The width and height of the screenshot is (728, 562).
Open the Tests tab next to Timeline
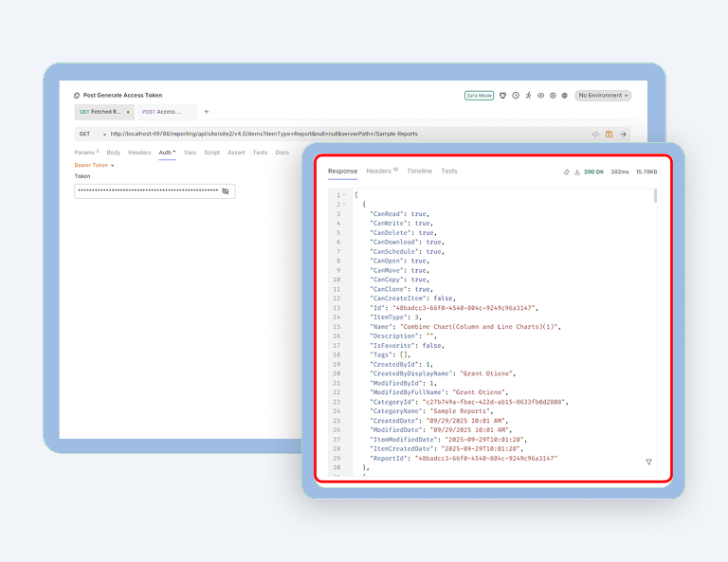tap(449, 172)
